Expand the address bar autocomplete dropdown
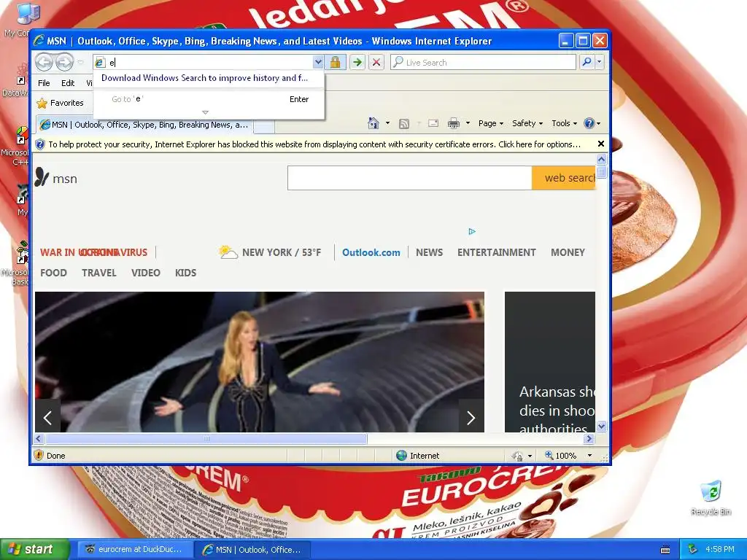This screenshot has height=560, width=747. pos(318,63)
